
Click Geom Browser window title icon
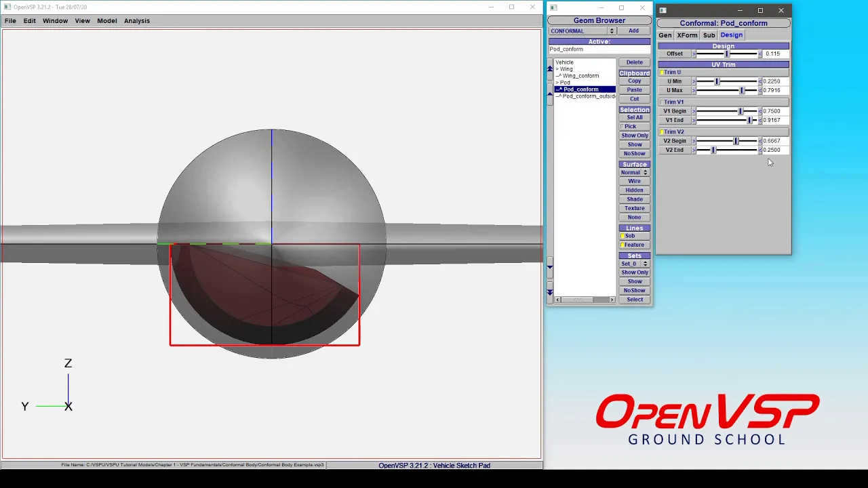[553, 8]
